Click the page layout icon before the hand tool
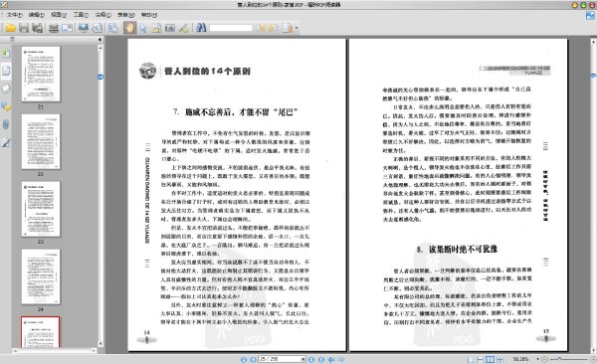The height and width of the screenshot is (364, 597). coord(113,28)
